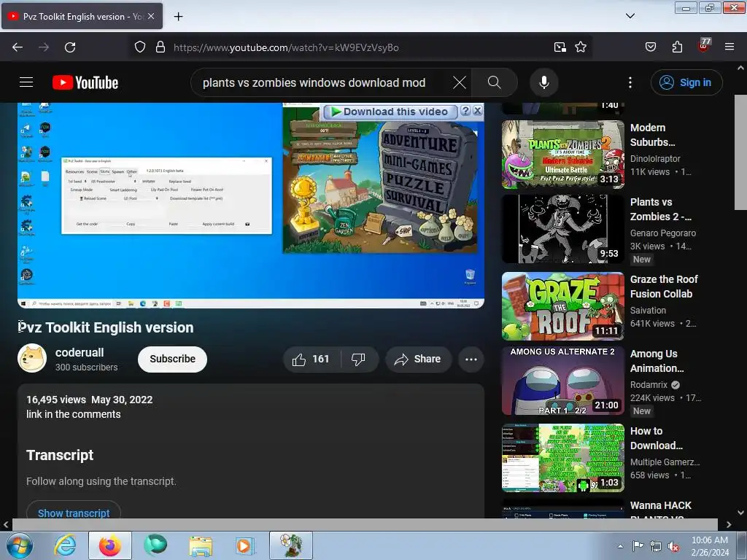Show hidden tray icons arrow
The width and height of the screenshot is (747, 560).
coord(620,546)
